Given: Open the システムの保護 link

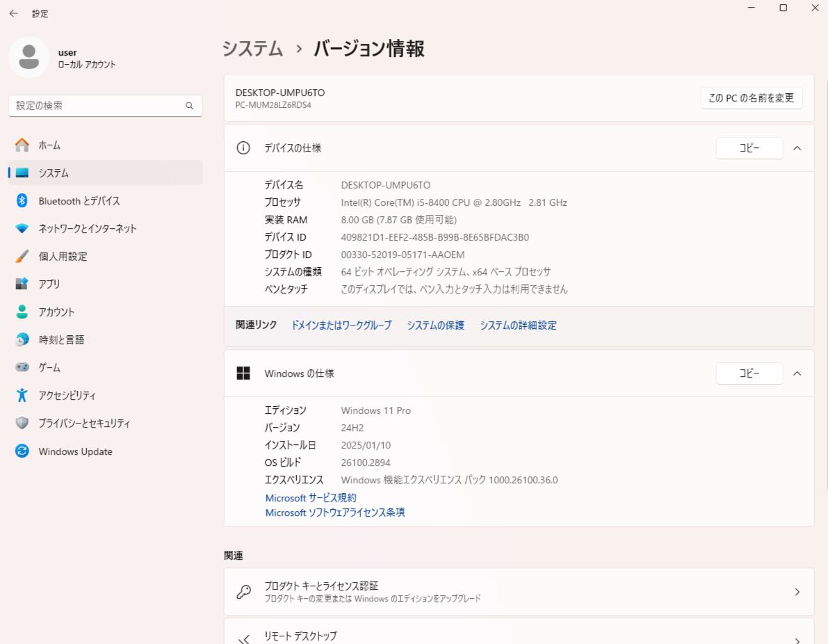Looking at the screenshot, I should coord(436,325).
